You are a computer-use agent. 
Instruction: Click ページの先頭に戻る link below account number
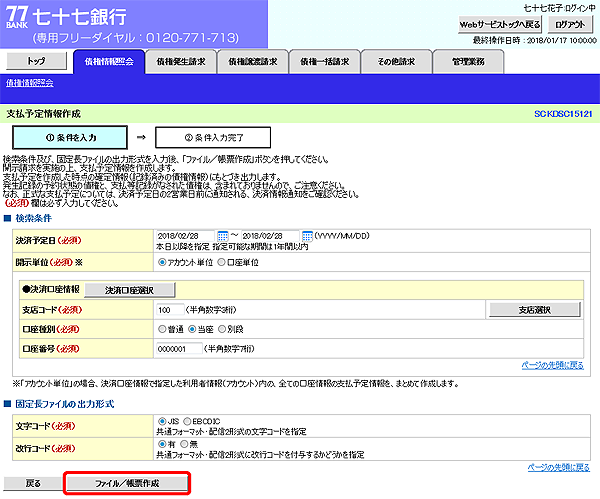[553, 365]
